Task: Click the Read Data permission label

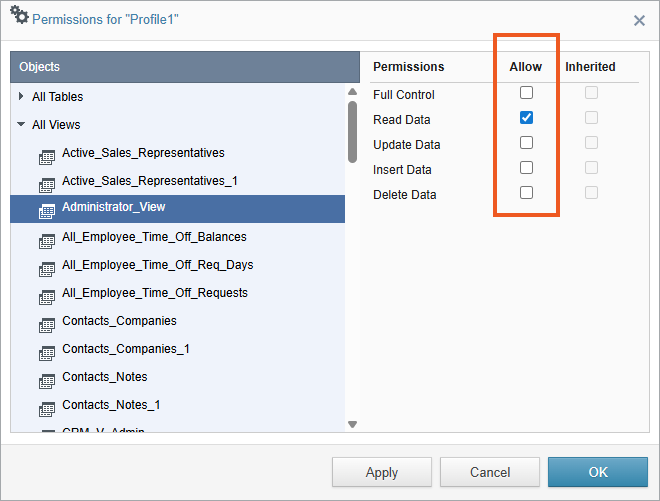Action: pos(402,120)
